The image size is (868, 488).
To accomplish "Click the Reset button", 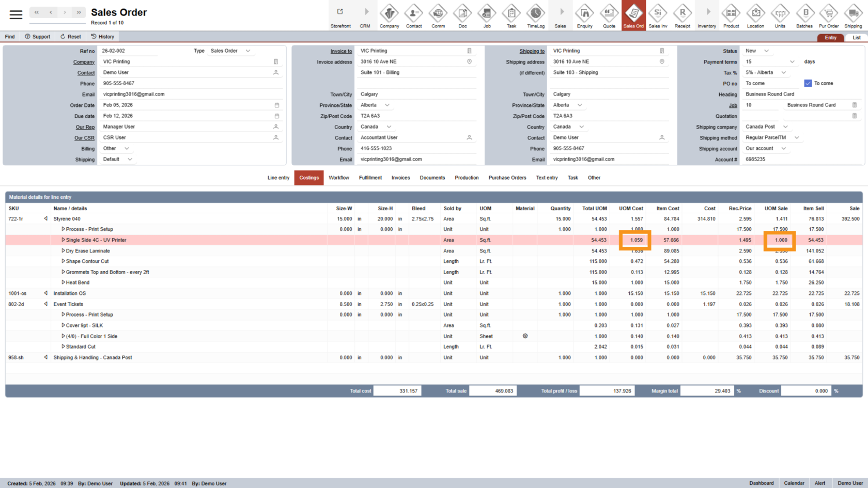I will 71,37.
